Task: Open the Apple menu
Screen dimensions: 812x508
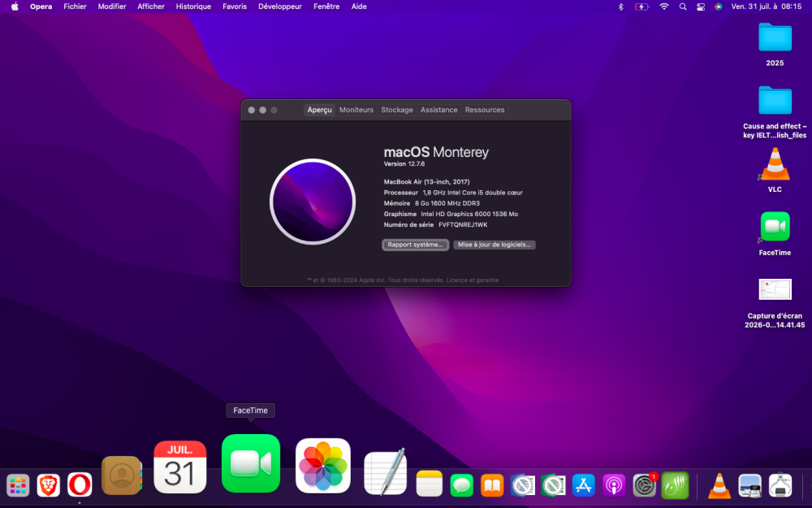Action: (x=15, y=7)
